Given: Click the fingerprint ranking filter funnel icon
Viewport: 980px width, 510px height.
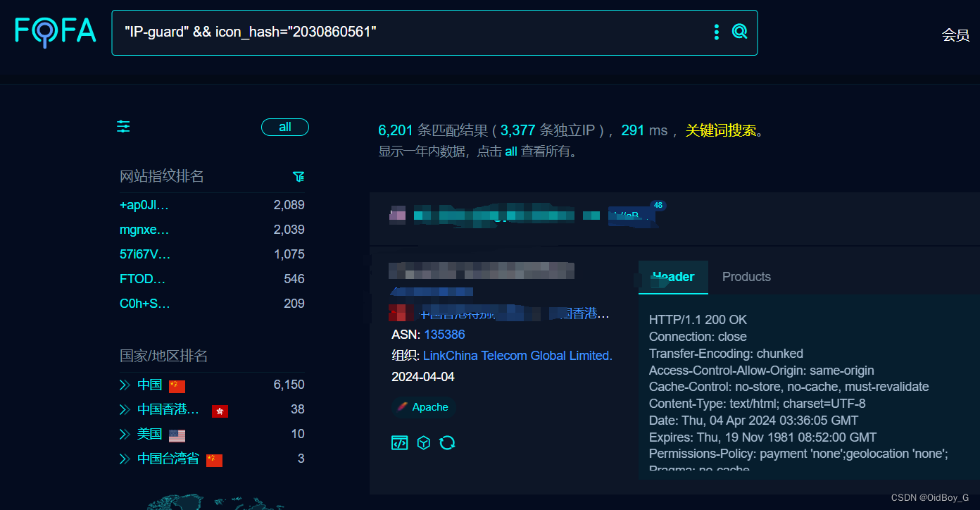Looking at the screenshot, I should (x=299, y=176).
